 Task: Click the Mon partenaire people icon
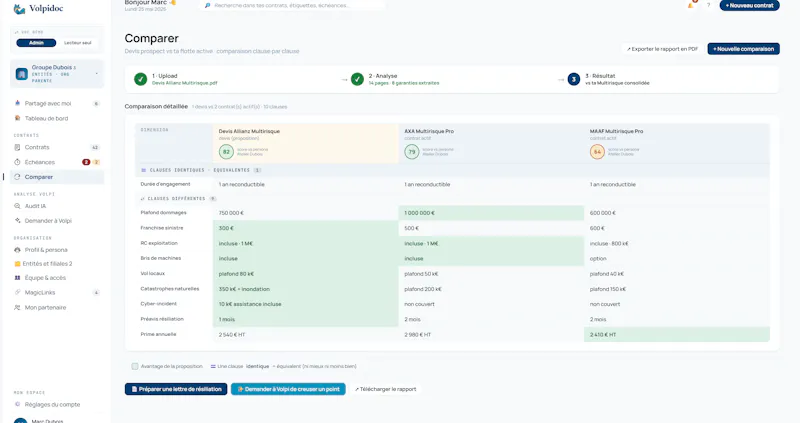click(x=17, y=307)
